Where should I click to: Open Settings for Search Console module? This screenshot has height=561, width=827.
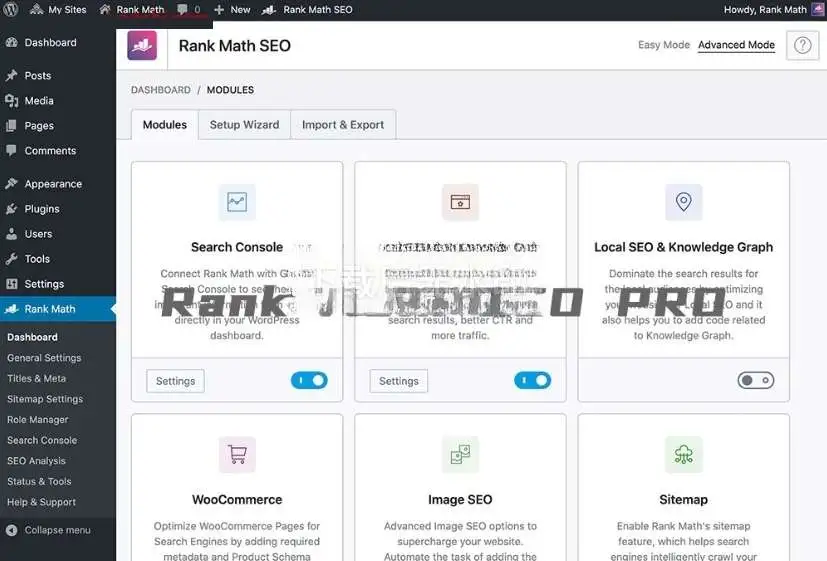tap(175, 381)
